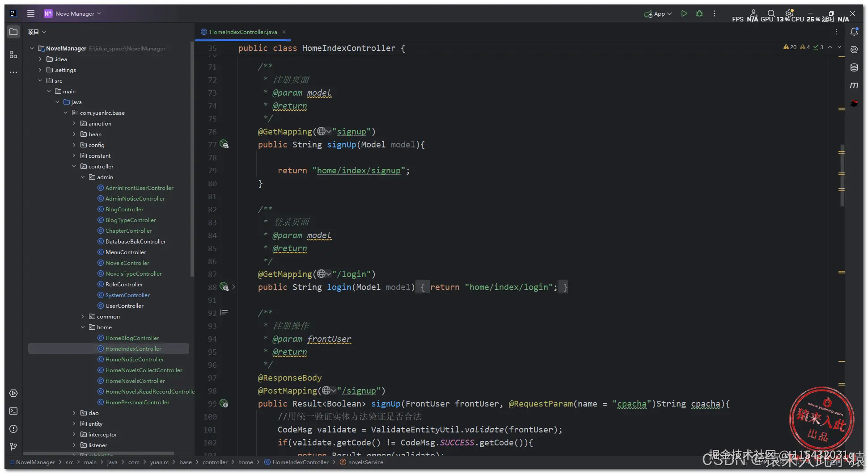Click the globe icon beside "signup" GetMapping
This screenshot has width=868, height=474.
coord(322,131)
